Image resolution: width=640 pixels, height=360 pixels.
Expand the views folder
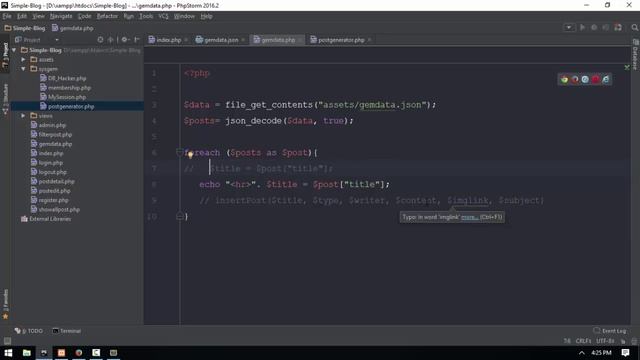[x=23, y=116]
